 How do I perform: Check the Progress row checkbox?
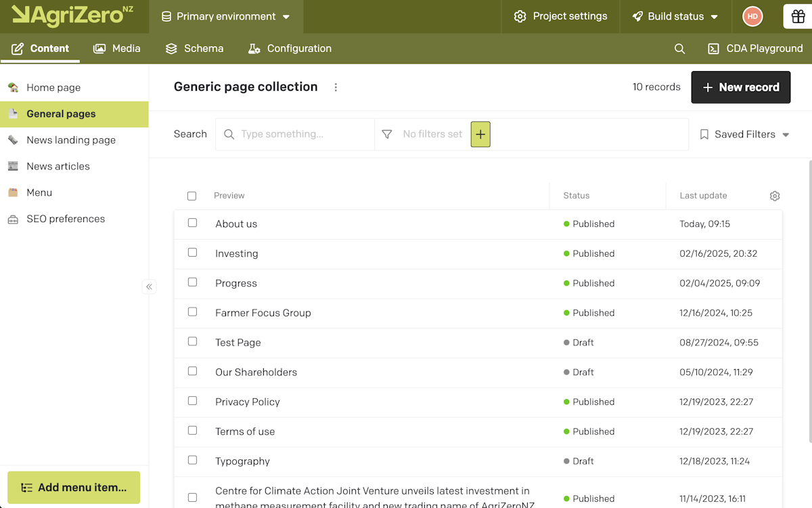point(192,282)
